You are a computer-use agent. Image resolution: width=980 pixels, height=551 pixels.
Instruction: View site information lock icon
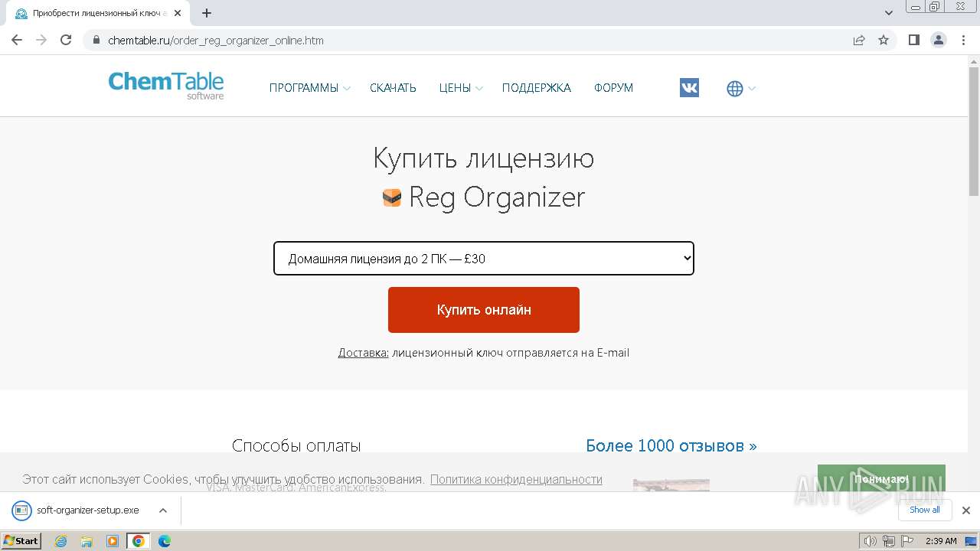point(96,40)
